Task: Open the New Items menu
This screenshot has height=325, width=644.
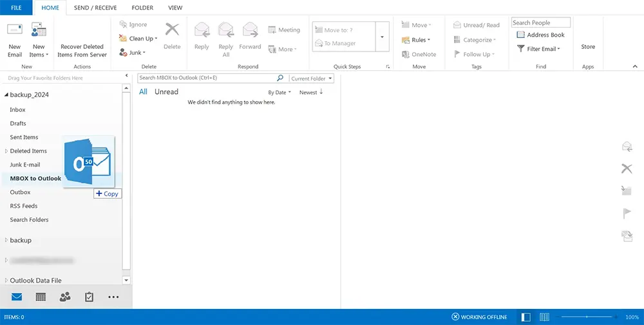Action: coord(39,40)
